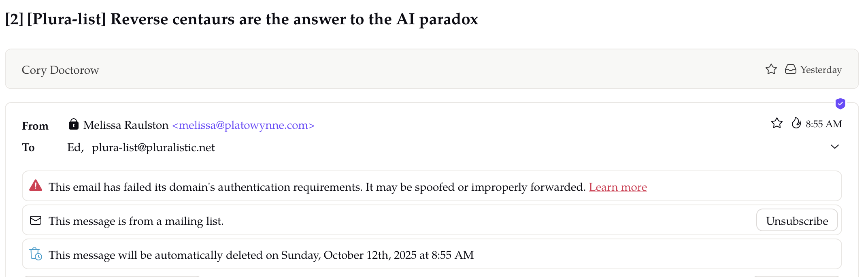Click the envelope mailing list icon
This screenshot has width=868, height=277.
tap(36, 220)
